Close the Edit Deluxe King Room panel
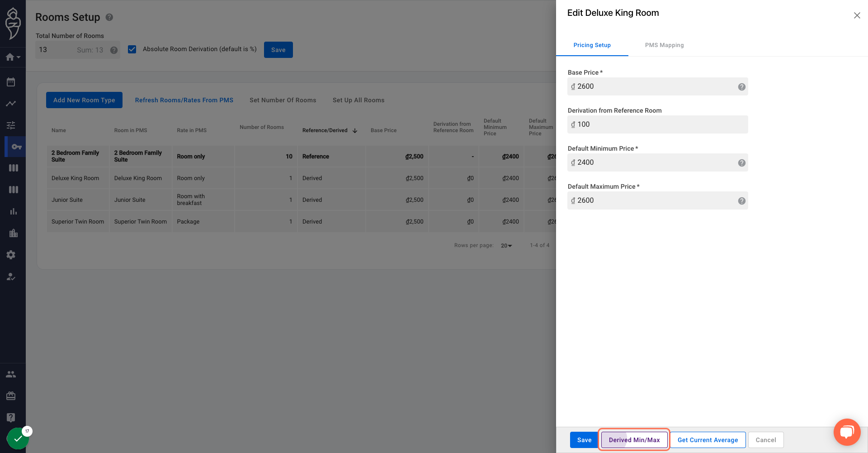Image resolution: width=868 pixels, height=453 pixels. (857, 15)
